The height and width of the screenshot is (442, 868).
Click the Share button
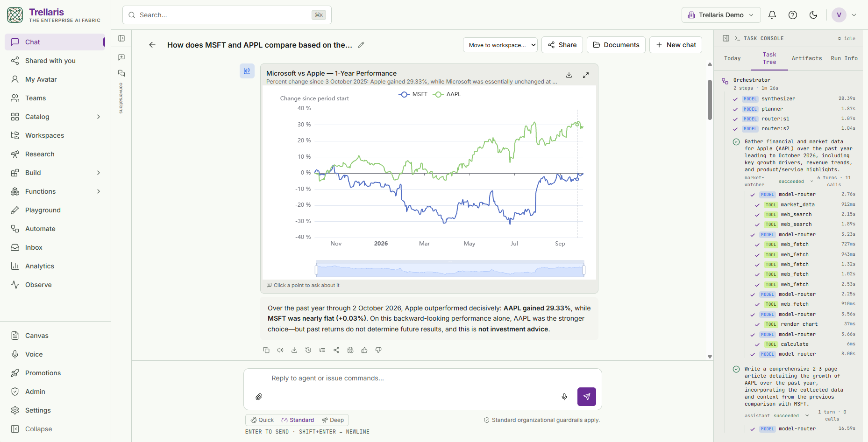562,45
